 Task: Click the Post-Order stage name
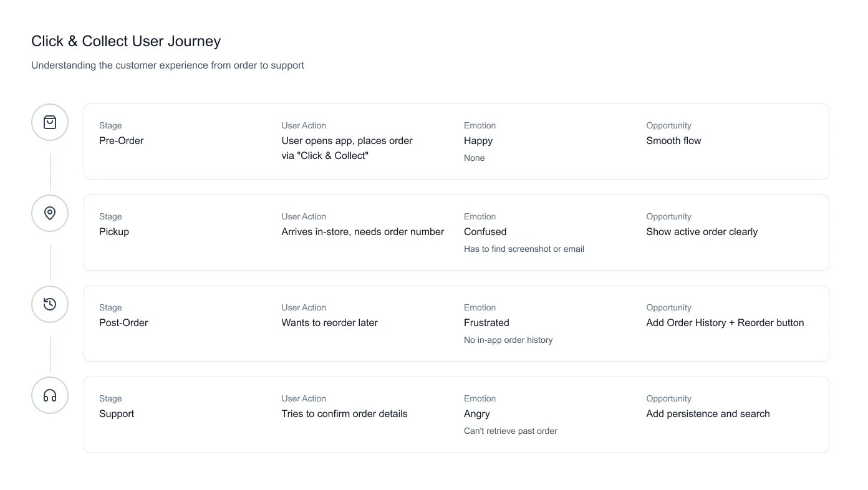[123, 323]
